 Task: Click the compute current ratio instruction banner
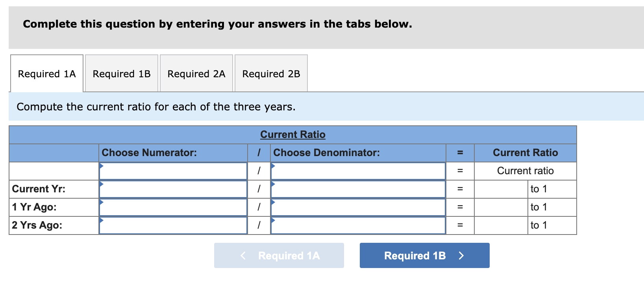pos(156,106)
